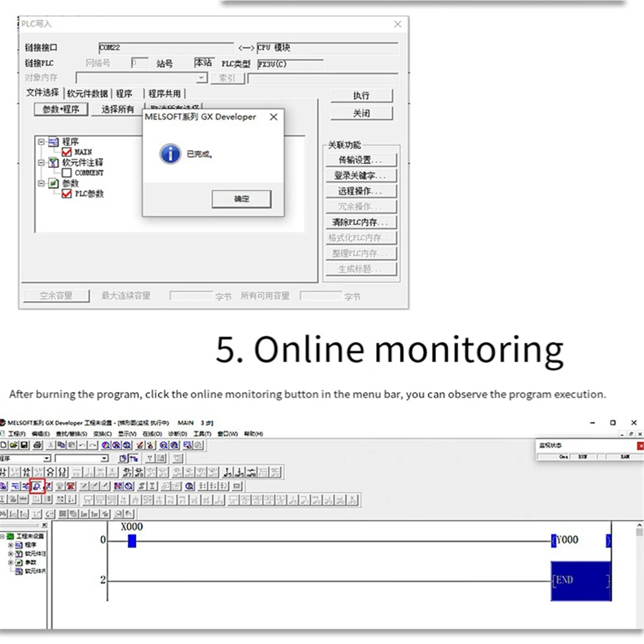This screenshot has width=644, height=644.
Task: Click the 选择所有 button
Action: click(x=118, y=109)
